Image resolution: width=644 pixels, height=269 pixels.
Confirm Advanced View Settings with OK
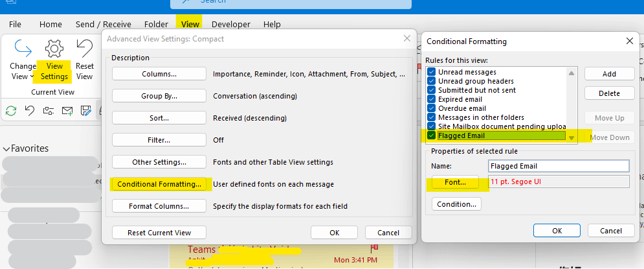(x=335, y=233)
